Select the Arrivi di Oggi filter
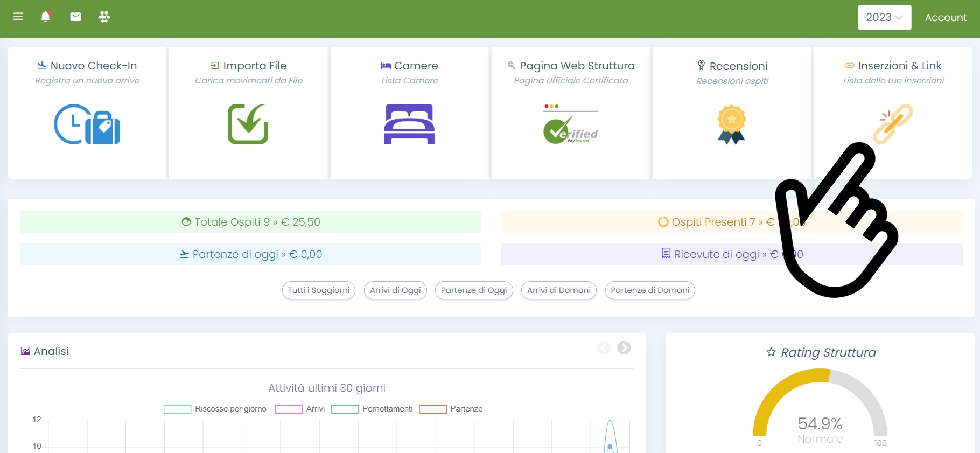Screen dimensions: 980x453 (395, 290)
